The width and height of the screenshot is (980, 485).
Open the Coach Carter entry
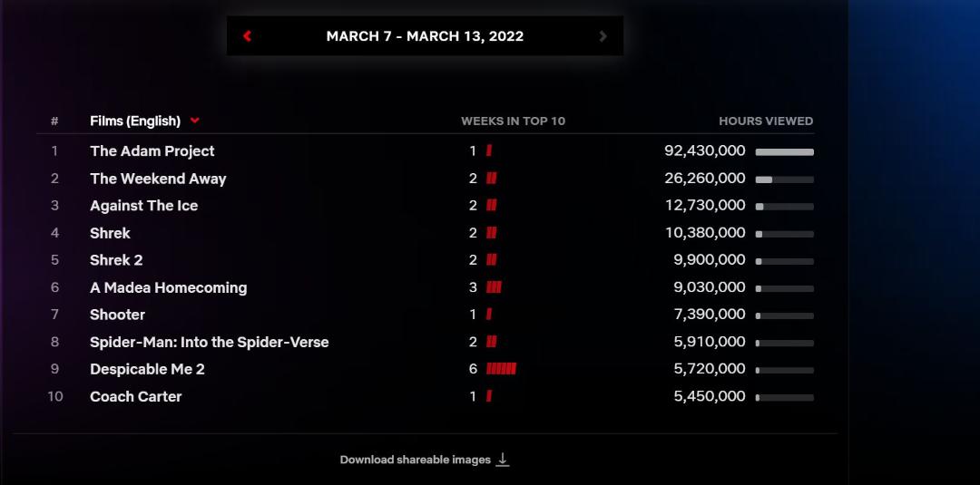pos(135,396)
